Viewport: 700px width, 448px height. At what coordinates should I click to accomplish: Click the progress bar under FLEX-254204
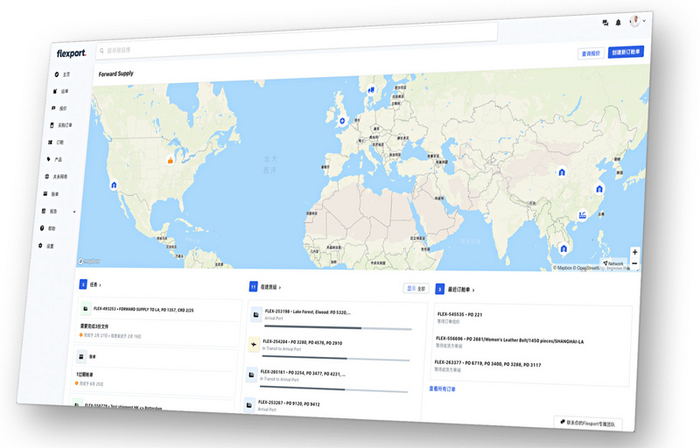336,358
